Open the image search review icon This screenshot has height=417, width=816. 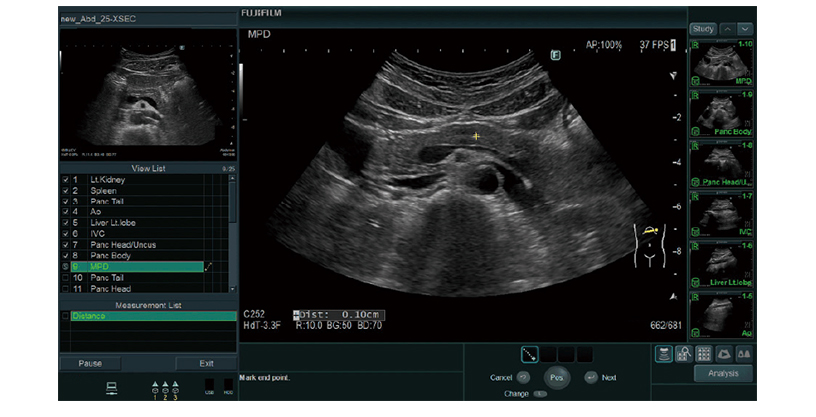[x=684, y=353]
